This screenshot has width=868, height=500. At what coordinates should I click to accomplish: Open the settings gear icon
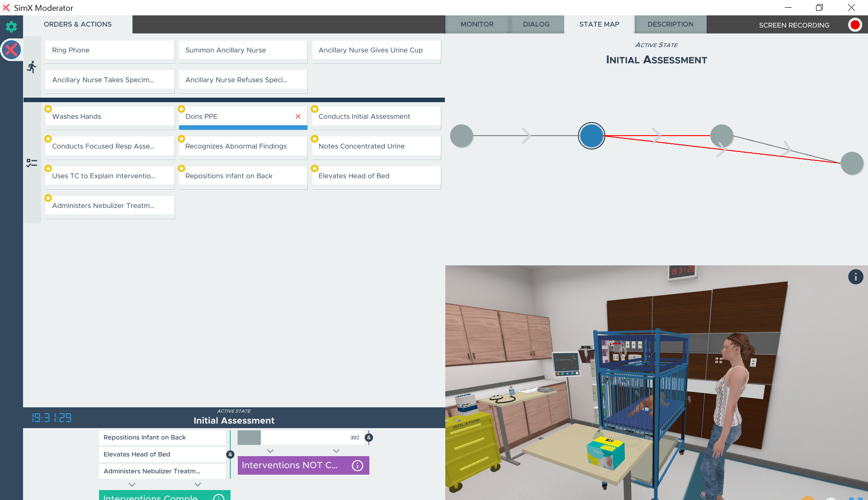click(11, 27)
